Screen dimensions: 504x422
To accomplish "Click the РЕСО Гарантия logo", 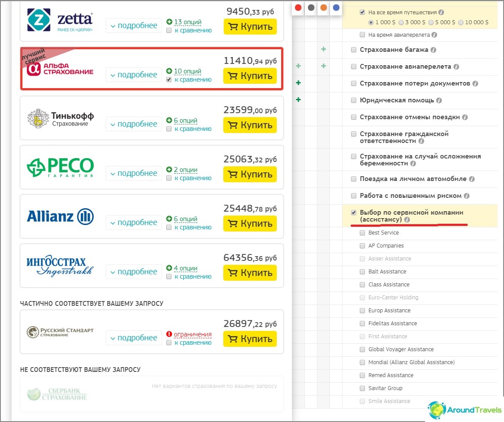I will coord(60,167).
